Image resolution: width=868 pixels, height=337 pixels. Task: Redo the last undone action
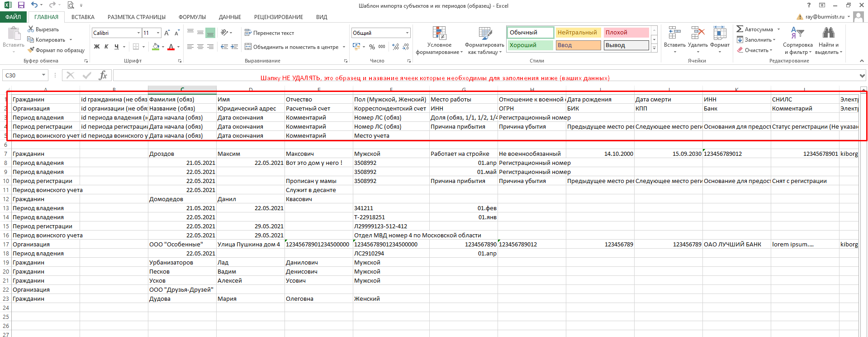click(x=52, y=5)
